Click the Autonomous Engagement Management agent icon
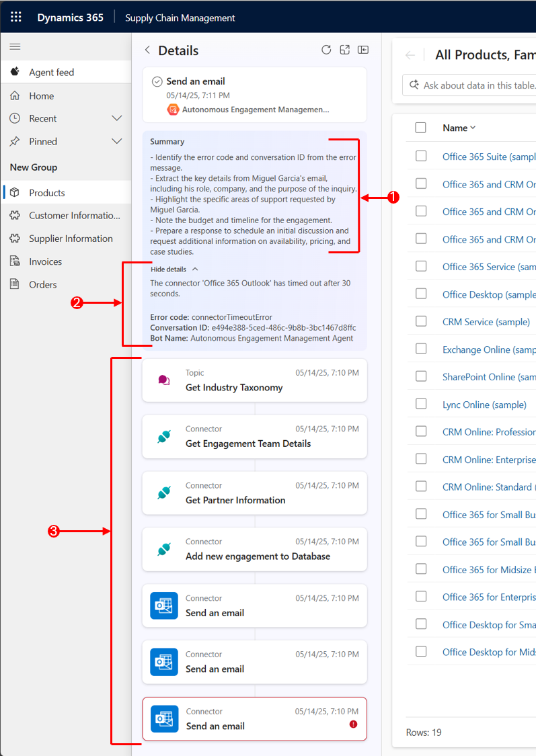The height and width of the screenshot is (756, 536). 173,110
